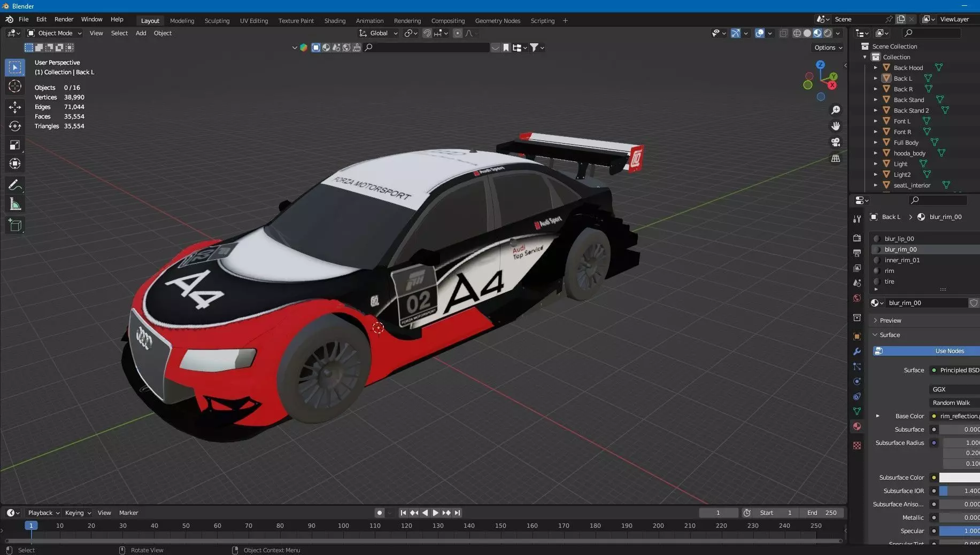Open the Tool properties tab
980x555 pixels.
click(x=857, y=219)
